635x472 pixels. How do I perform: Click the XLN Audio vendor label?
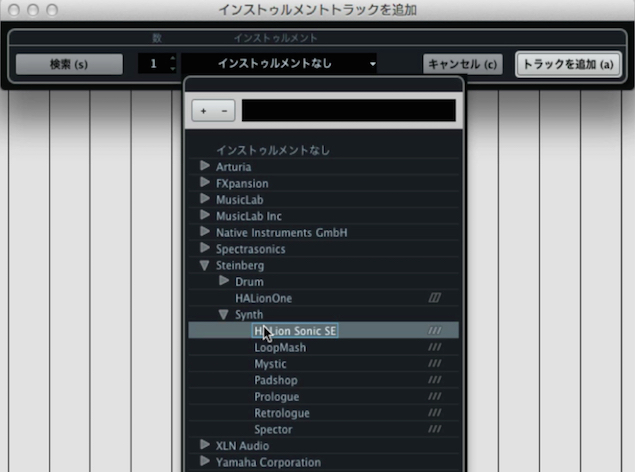242,446
